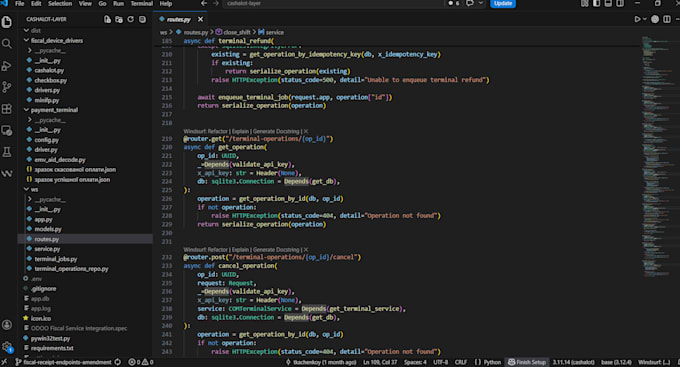Open chat icon in title bar

coord(470,3)
